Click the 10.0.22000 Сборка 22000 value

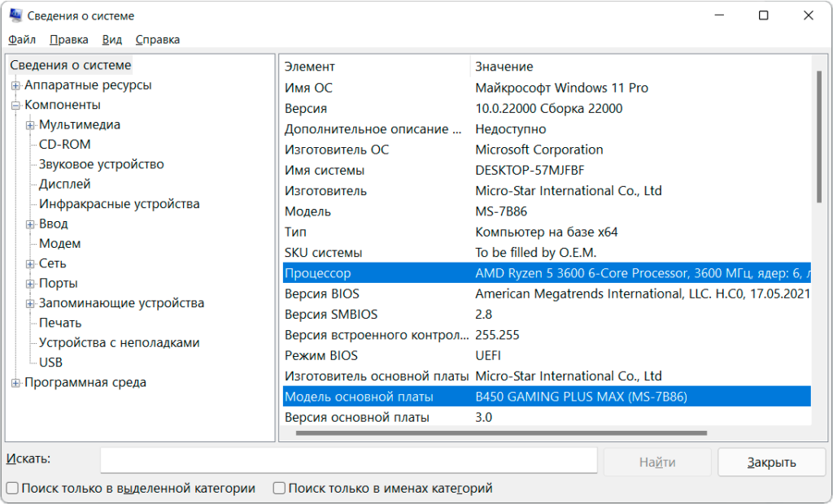[549, 108]
